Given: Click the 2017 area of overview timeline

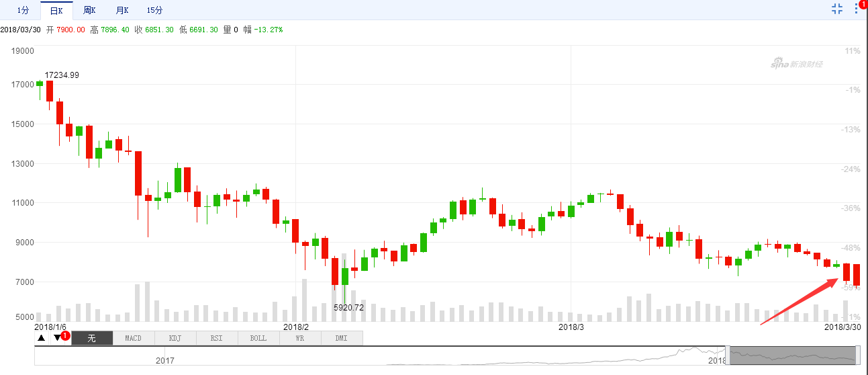Looking at the screenshot, I should tap(165, 360).
